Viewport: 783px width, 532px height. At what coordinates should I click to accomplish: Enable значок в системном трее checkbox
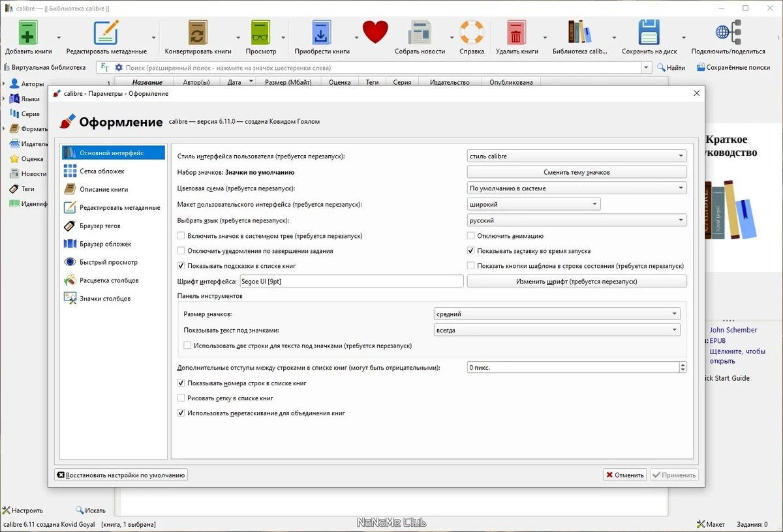[x=181, y=236]
